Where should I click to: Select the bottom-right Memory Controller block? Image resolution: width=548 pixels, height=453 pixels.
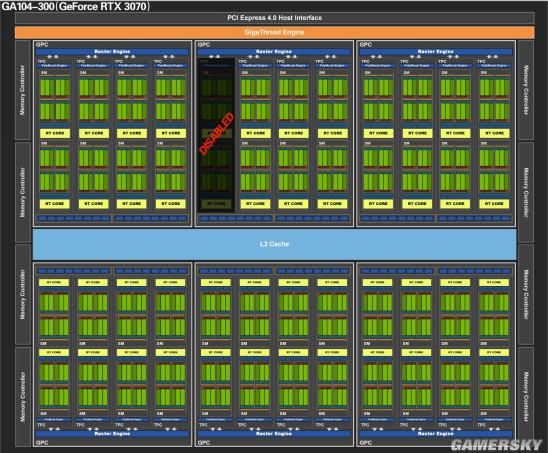(x=526, y=397)
